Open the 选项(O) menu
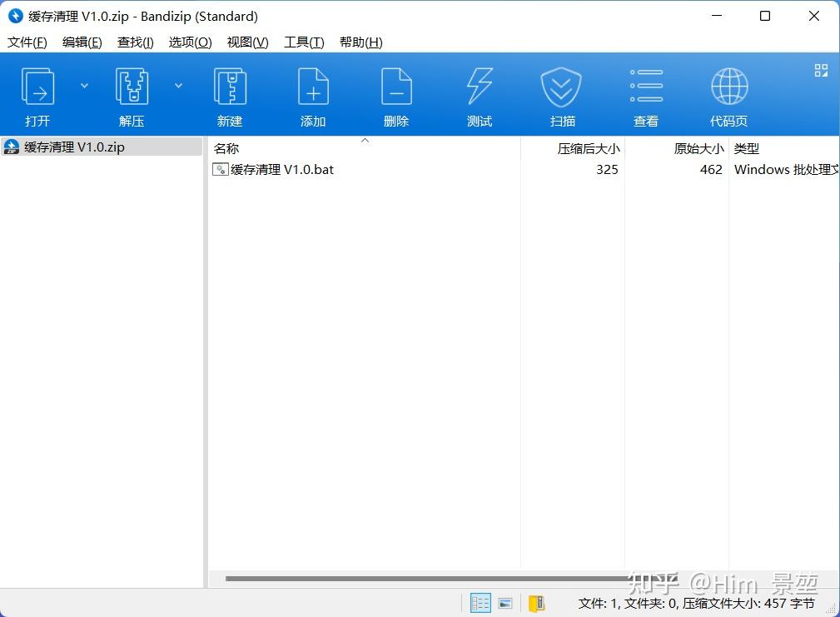Screen dimensions: 840x617 [x=190, y=42]
